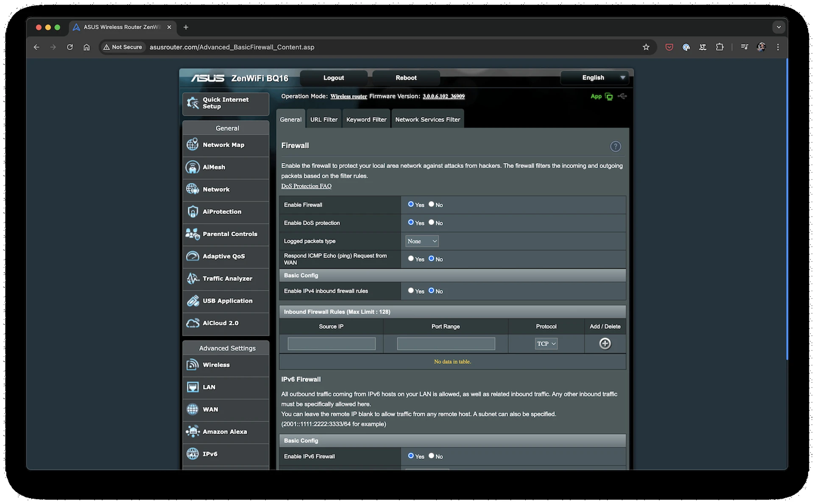This screenshot has height=504, width=814.
Task: Open IPv6 settings icon
Action: pos(192,454)
